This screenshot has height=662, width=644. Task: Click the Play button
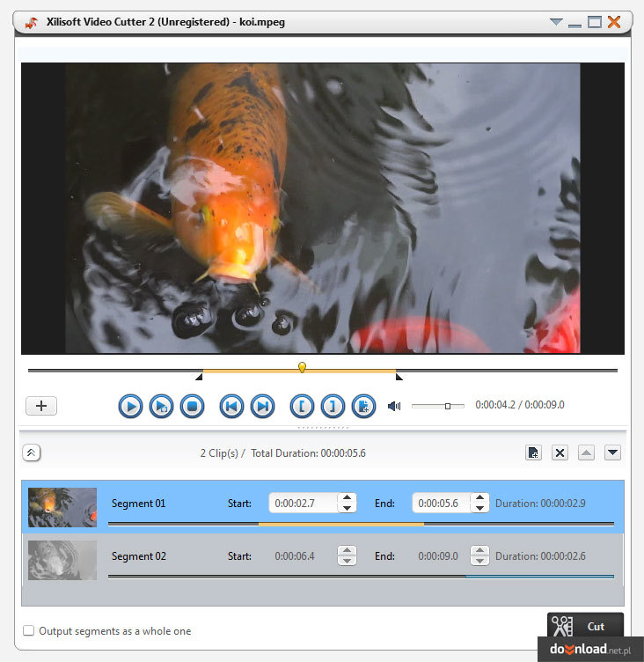point(130,406)
